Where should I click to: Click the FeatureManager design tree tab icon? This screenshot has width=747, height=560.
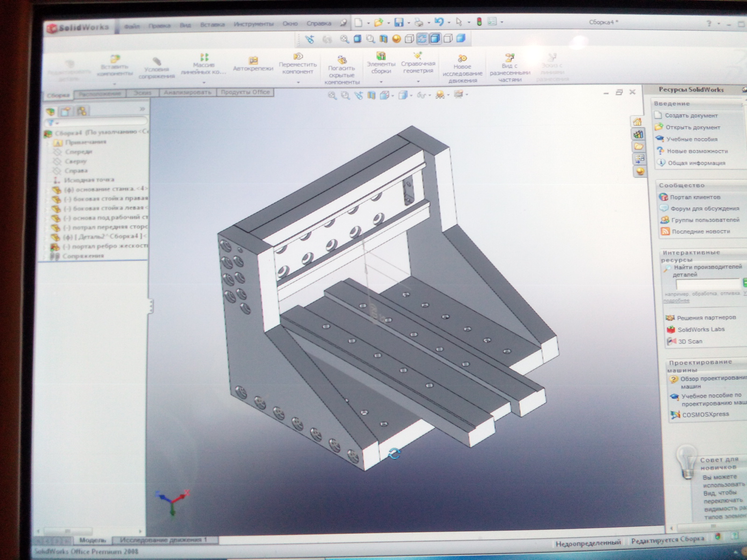[x=50, y=112]
